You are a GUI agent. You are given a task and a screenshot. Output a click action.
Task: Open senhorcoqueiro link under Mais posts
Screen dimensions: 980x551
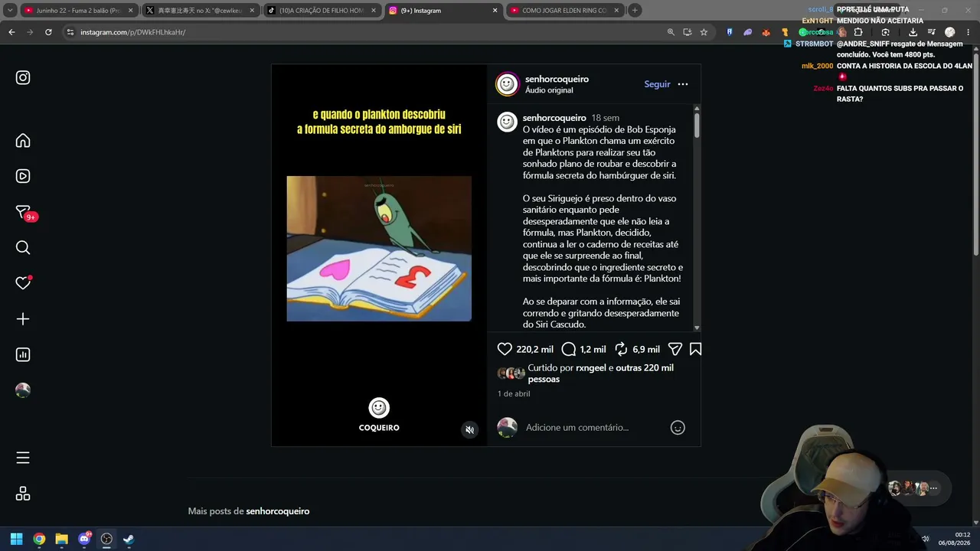coord(278,511)
